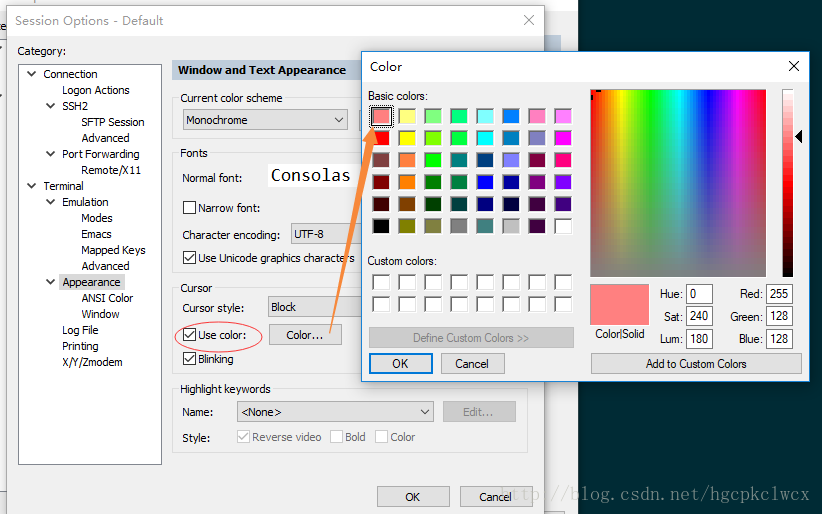Screen dimensions: 822x514
Task: Enable the Narrow font checkbox
Action: click(189, 208)
